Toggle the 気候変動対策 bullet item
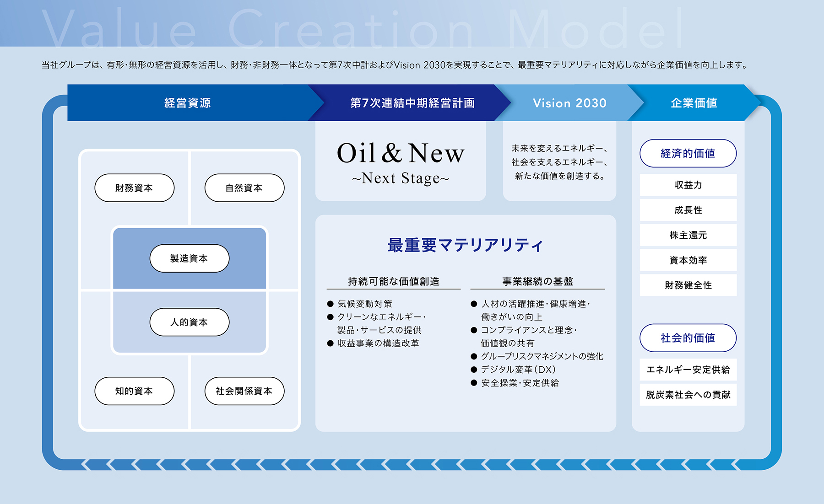This screenshot has height=504, width=824. click(x=366, y=303)
